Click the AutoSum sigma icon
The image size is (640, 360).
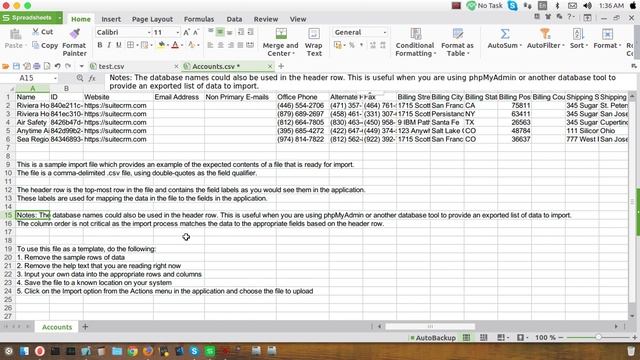tap(505, 33)
